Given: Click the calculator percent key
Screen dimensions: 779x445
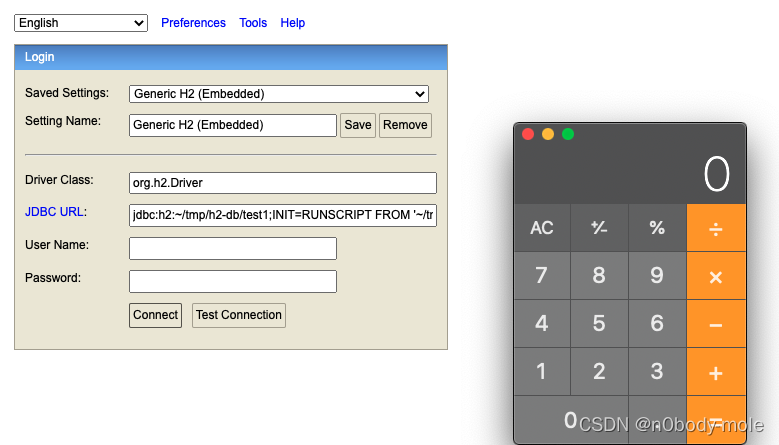Looking at the screenshot, I should (x=657, y=228).
